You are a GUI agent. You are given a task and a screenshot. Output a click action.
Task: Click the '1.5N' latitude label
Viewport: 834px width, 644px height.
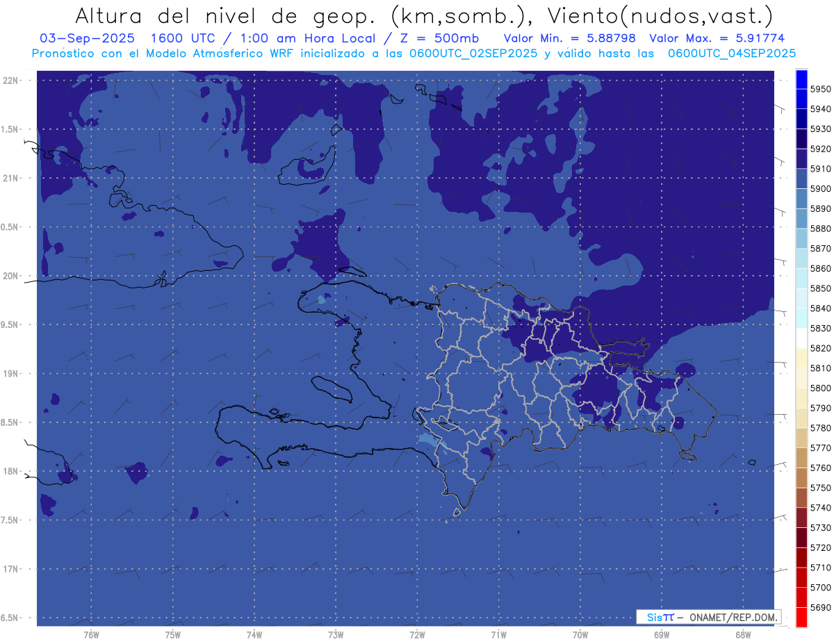[10, 129]
